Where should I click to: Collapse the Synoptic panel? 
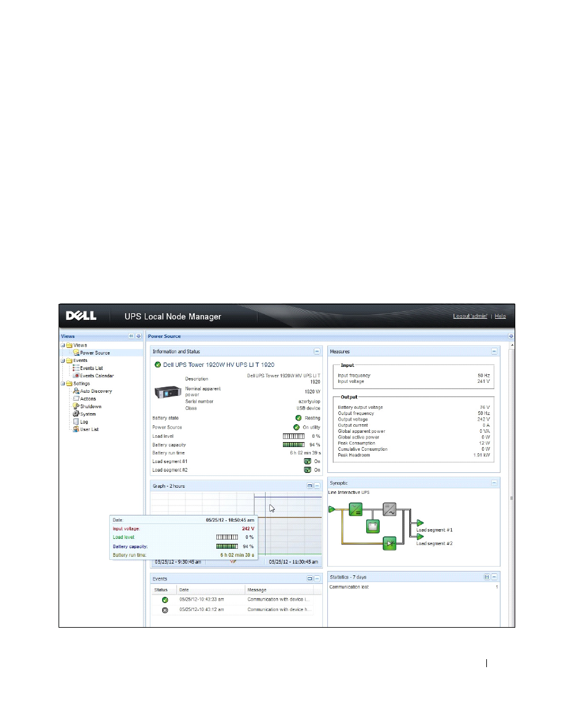point(494,483)
